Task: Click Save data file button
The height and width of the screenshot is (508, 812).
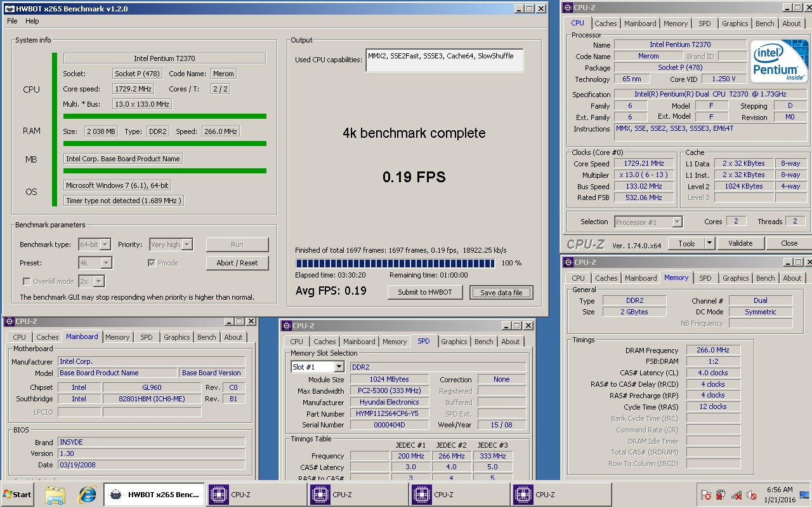Action: [501, 292]
